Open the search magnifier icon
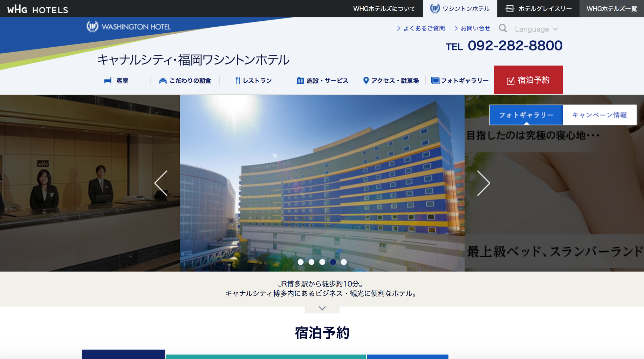 click(x=503, y=28)
